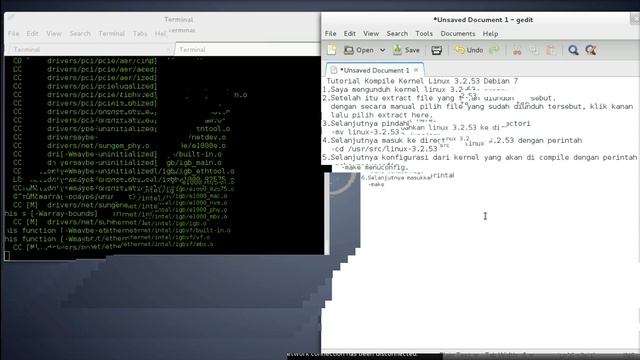Screen dimensions: 640x360
Task: Click the Redo arrow icon in gedit
Action: pos(494,50)
